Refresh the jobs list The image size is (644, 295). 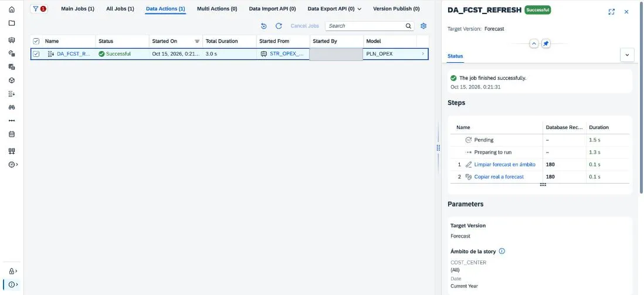(x=279, y=26)
